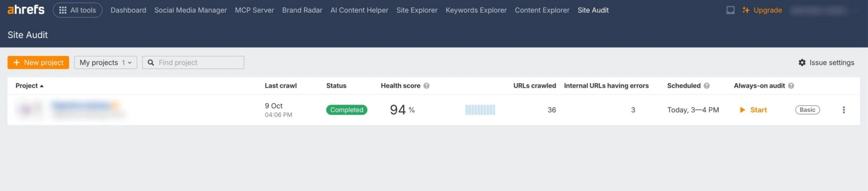Click the Scheduled help question icon

[707, 86]
